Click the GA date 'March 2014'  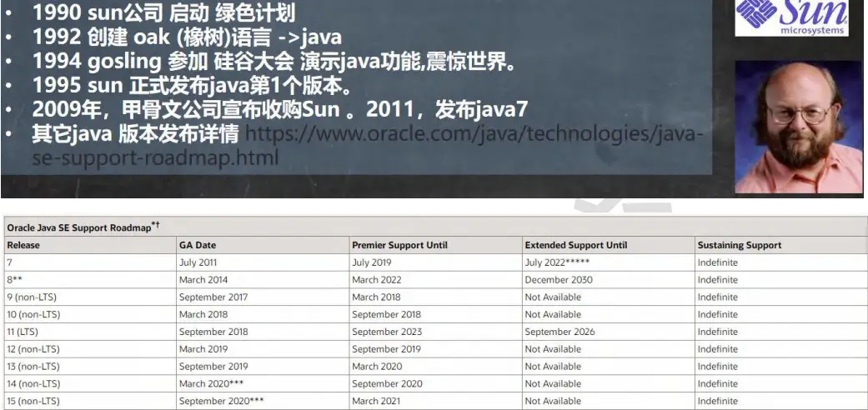[203, 280]
